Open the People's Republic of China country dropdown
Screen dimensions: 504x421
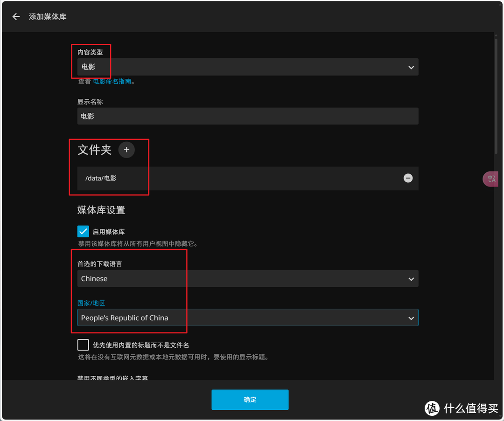247,317
